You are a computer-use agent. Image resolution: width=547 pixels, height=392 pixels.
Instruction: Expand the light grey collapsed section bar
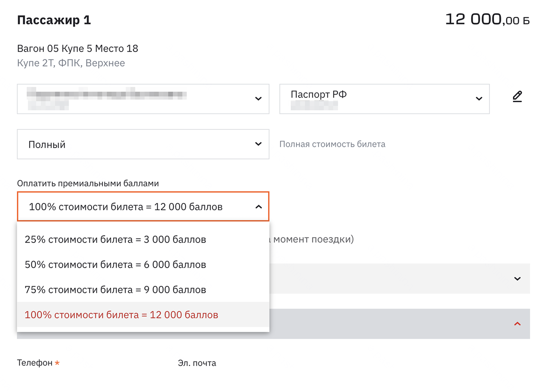tap(396, 279)
